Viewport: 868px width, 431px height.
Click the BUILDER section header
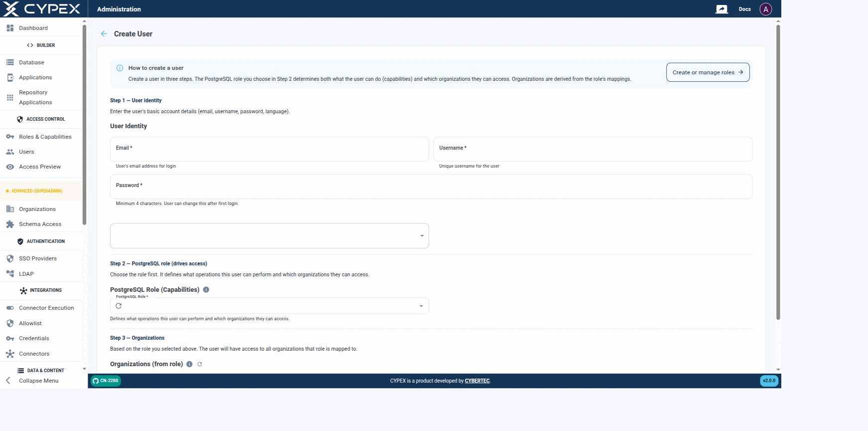(41, 45)
